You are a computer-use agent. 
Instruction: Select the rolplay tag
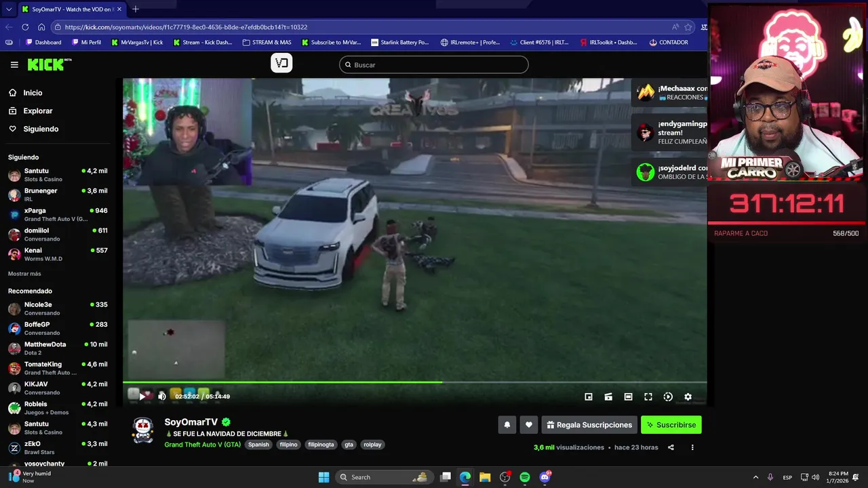point(372,445)
